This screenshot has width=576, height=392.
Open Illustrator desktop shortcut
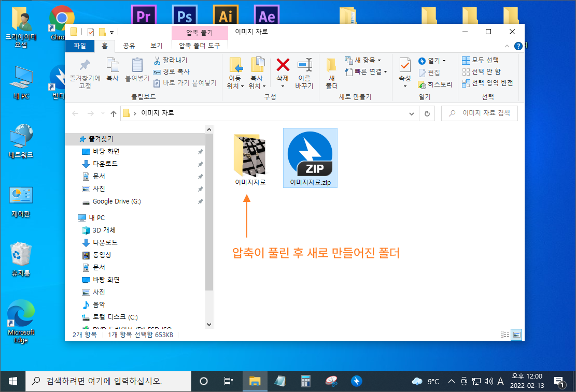pos(226,15)
